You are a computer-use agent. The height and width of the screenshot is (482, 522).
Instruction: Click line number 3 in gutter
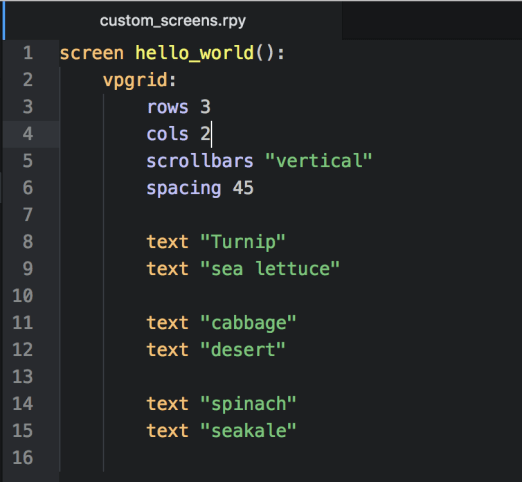click(28, 107)
